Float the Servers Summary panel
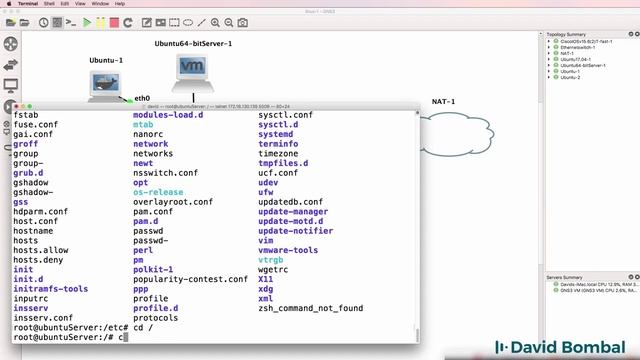 pyautogui.click(x=631, y=277)
